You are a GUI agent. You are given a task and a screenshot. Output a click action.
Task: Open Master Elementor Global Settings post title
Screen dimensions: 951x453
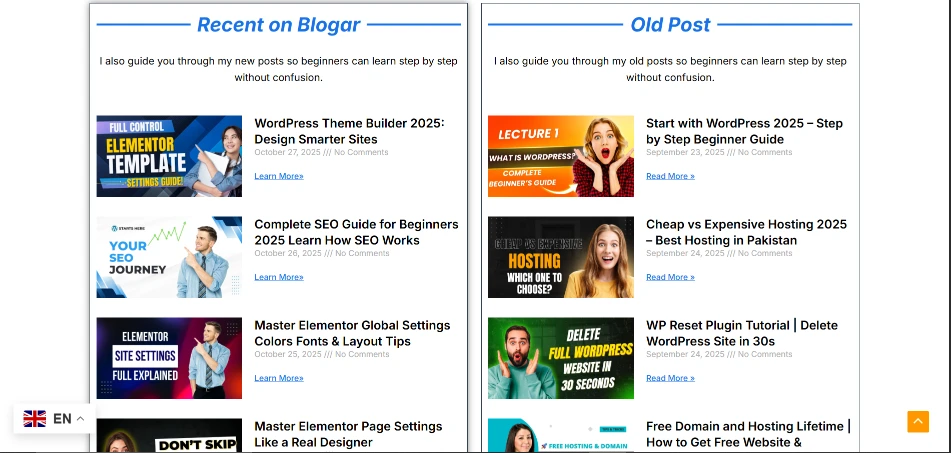coord(352,333)
